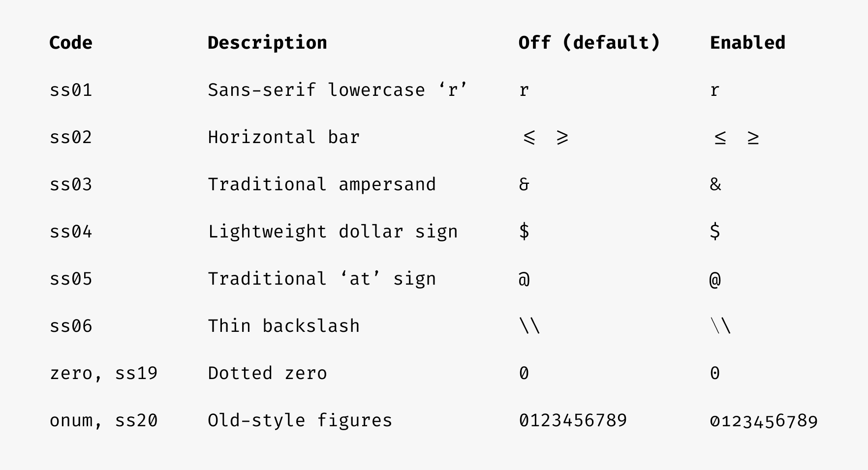The width and height of the screenshot is (868, 470).
Task: Click the default 'at' sign glyph
Action: point(525,279)
